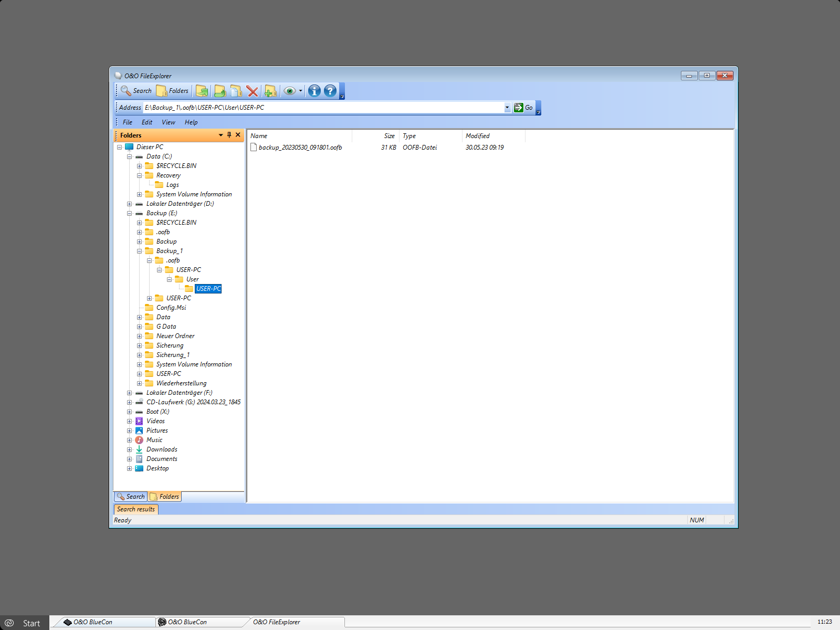Image resolution: width=840 pixels, height=630 pixels.
Task: Open the View menu
Action: (169, 122)
